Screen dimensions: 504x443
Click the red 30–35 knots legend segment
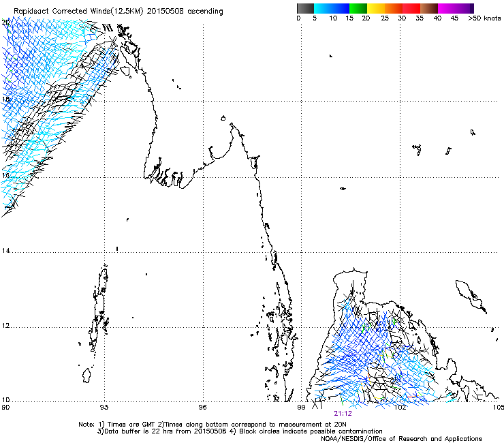(x=411, y=8)
